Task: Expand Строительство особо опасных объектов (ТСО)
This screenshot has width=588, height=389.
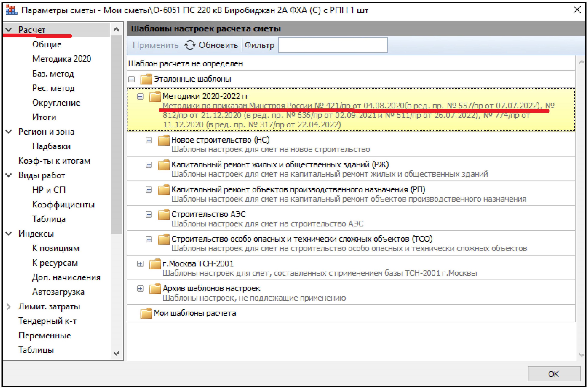Action: coord(149,239)
